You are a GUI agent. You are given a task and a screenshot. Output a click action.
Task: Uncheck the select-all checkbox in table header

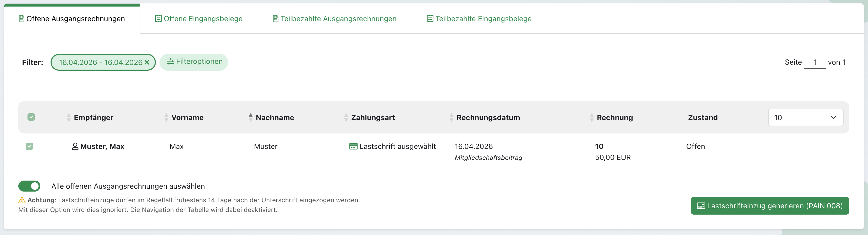click(x=31, y=117)
